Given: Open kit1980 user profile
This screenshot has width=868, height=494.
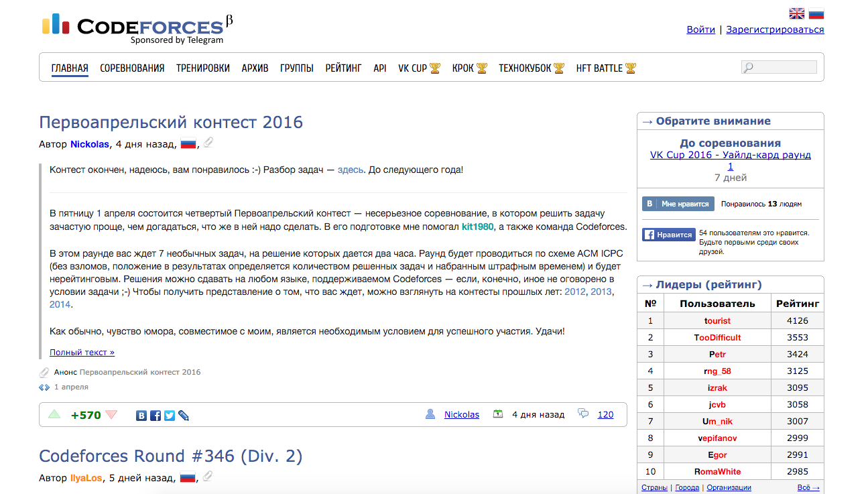Looking at the screenshot, I should pyautogui.click(x=478, y=227).
